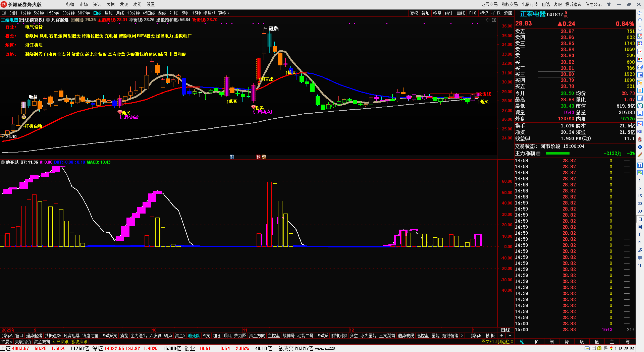
Task: Click the 返回 back button
Action: pos(508,13)
